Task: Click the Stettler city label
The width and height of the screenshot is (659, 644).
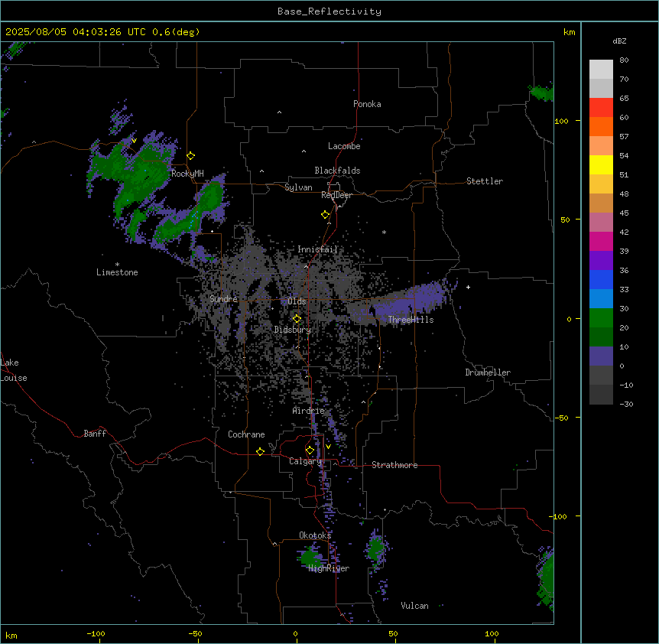Action: (x=485, y=181)
